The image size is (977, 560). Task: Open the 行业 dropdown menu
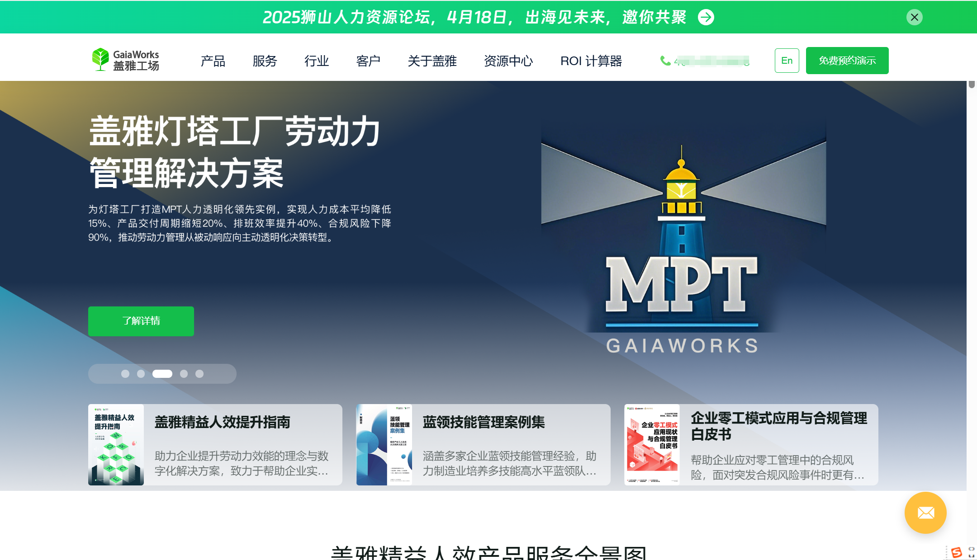317,61
